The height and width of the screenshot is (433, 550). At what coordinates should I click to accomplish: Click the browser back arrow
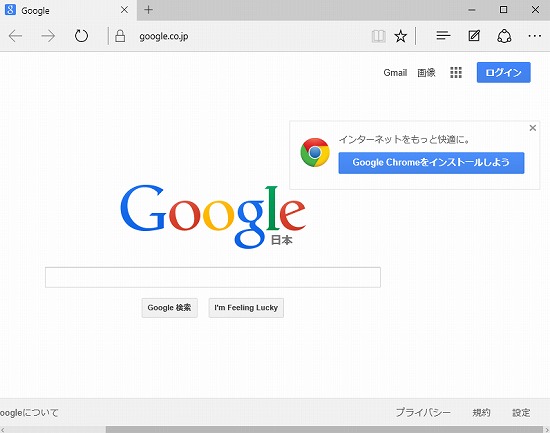click(15, 36)
